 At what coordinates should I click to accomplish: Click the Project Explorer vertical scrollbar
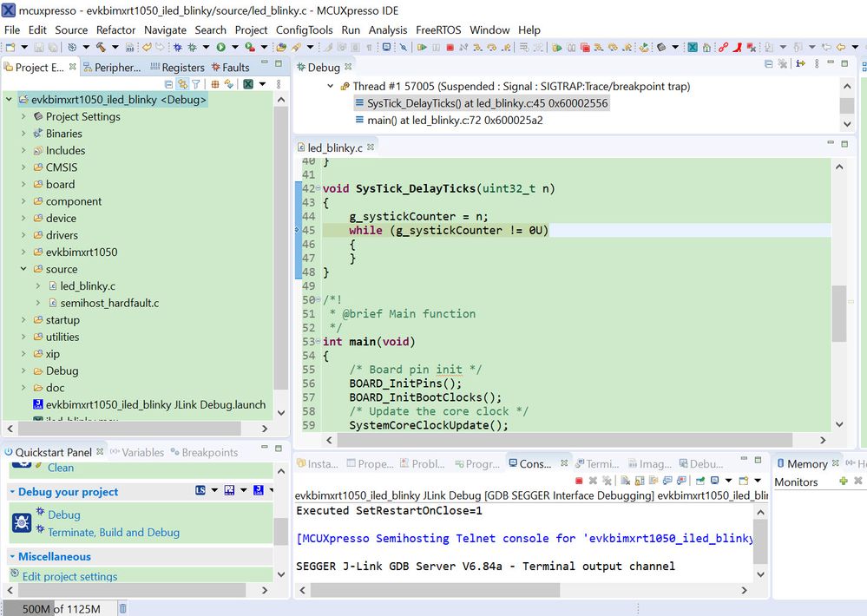(281, 248)
